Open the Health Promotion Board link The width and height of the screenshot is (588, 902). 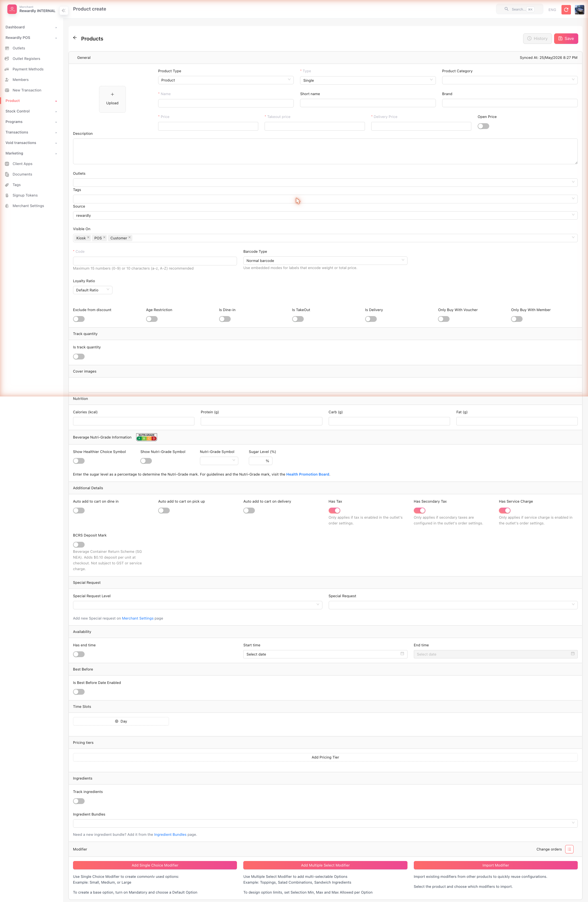(308, 474)
